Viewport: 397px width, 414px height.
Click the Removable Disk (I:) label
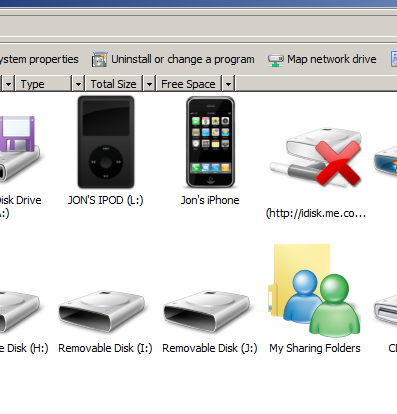click(x=105, y=348)
